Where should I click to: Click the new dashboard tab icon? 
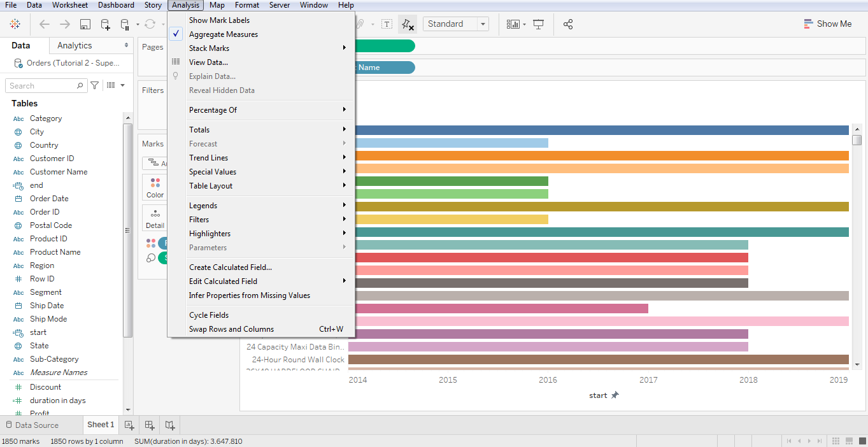(x=150, y=425)
